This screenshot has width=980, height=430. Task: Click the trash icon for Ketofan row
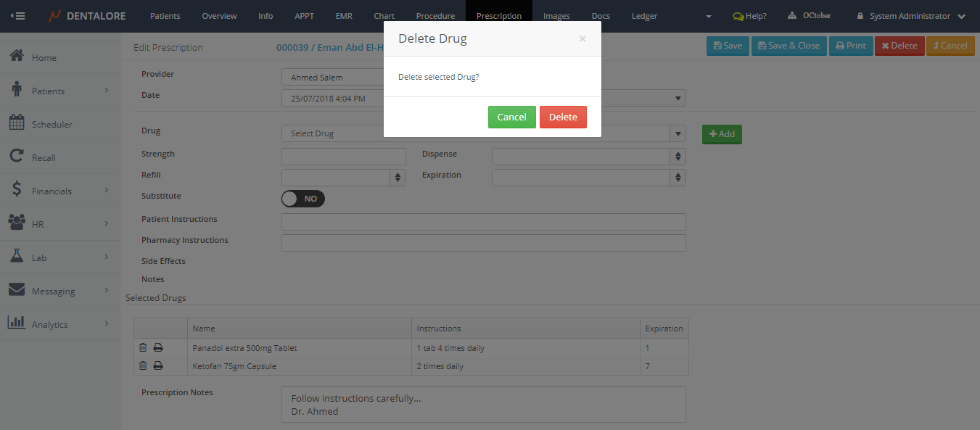click(143, 366)
